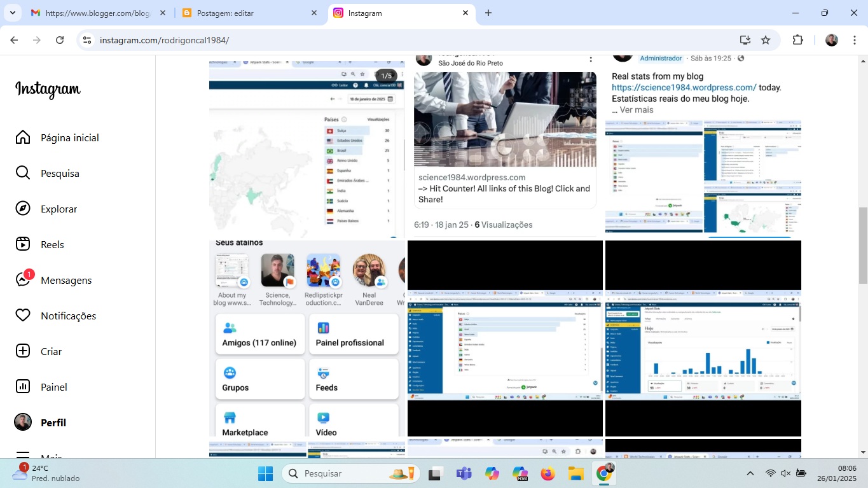Screen dimensions: 868x488
Task: Open Página inicial home icon in sidebar
Action: [x=23, y=137]
